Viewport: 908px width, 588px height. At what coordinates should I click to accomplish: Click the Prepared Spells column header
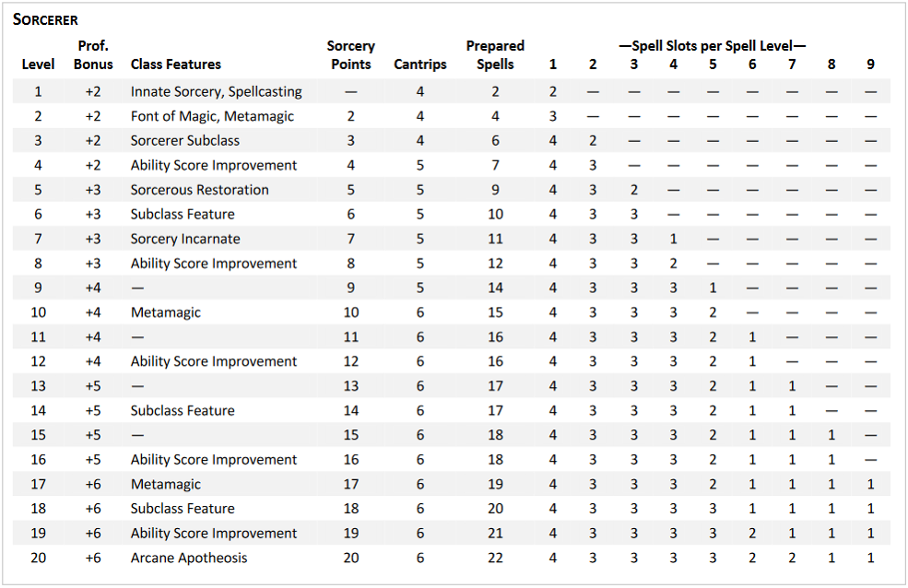pos(495,55)
